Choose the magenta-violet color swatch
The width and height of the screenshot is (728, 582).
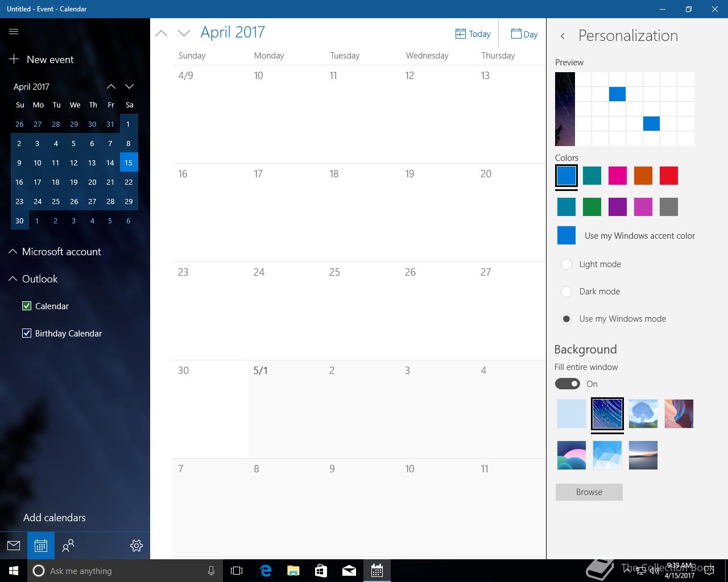pyautogui.click(x=643, y=207)
